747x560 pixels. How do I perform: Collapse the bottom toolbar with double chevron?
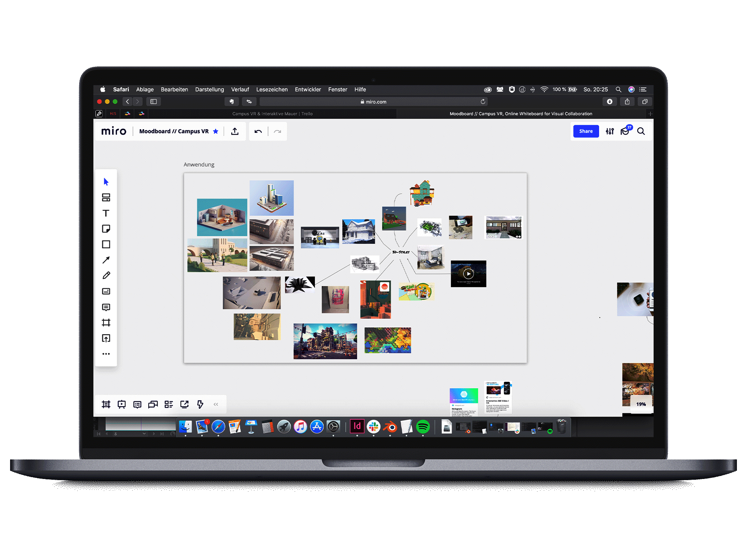point(216,404)
